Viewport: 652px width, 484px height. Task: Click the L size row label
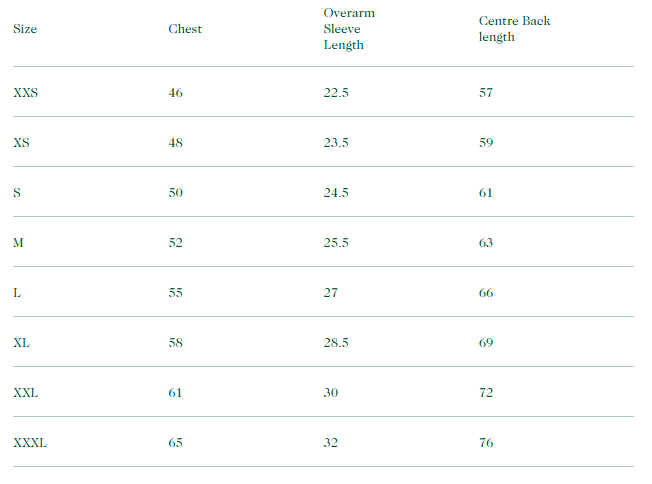[x=17, y=293]
